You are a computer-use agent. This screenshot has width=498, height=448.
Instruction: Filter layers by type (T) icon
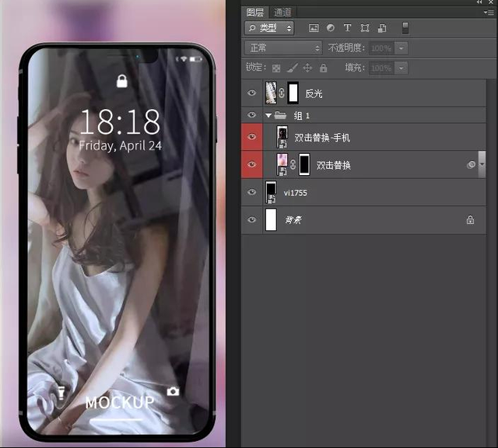tap(347, 28)
